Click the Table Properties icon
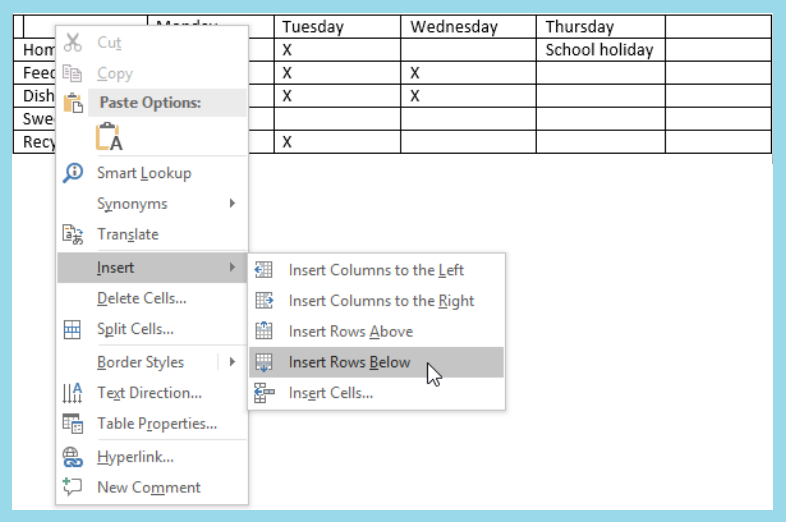The width and height of the screenshot is (786, 522). [x=72, y=423]
